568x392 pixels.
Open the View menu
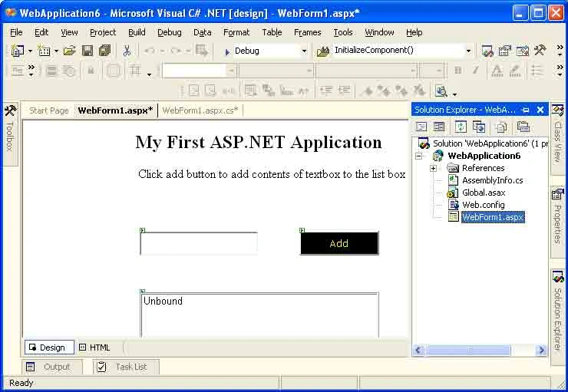coord(69,32)
